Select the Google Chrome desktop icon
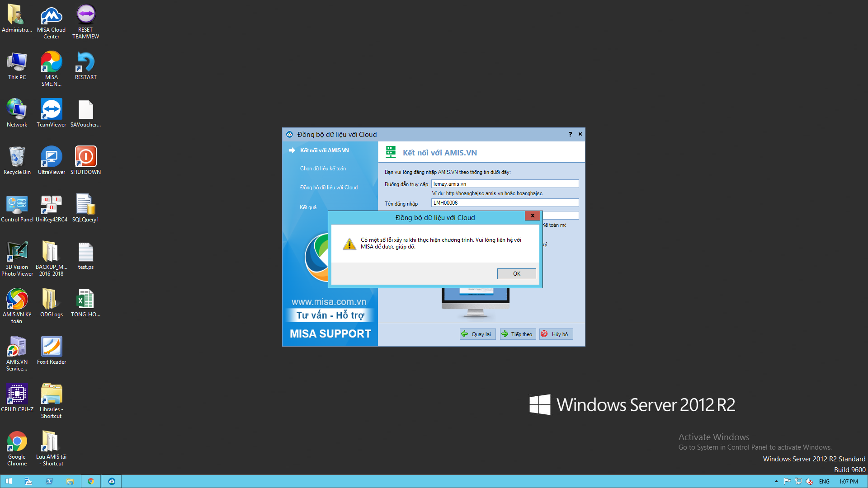This screenshot has height=488, width=868. (x=17, y=448)
